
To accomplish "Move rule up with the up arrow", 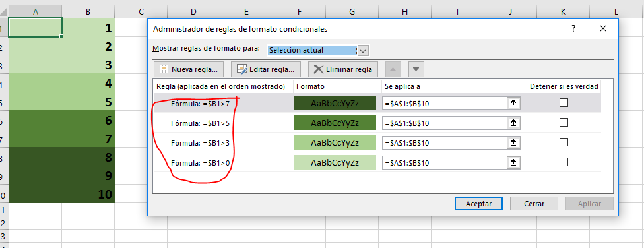I will pos(393,69).
